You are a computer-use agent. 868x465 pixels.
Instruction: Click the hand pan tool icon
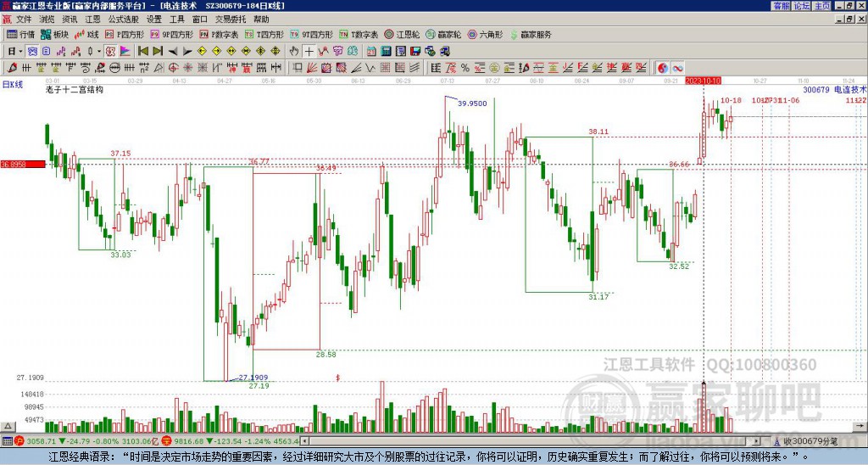[x=294, y=52]
